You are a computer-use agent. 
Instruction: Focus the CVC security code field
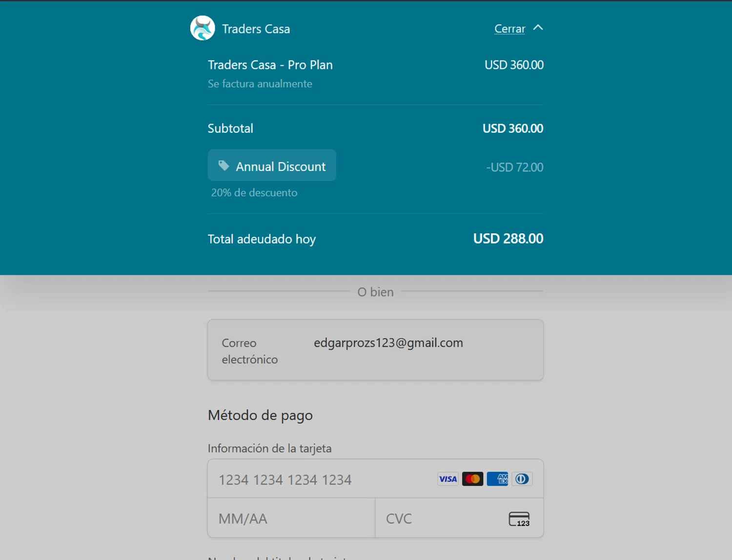click(x=459, y=518)
